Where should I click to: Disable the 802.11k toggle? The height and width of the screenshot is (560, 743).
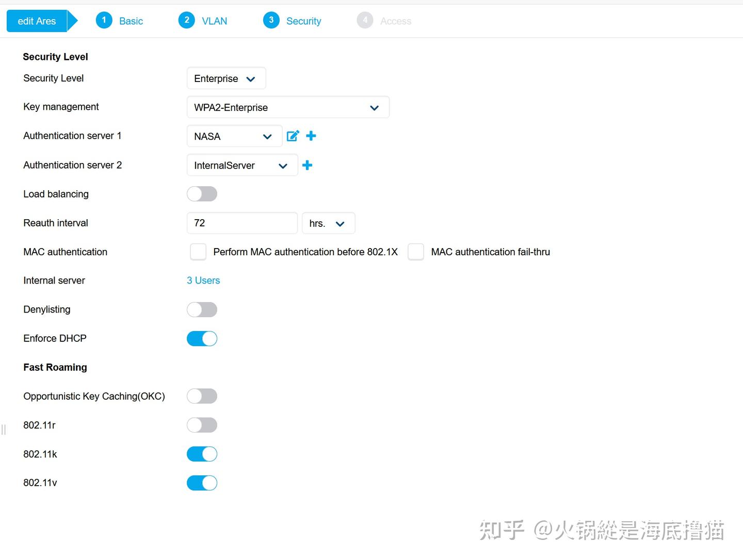[202, 454]
